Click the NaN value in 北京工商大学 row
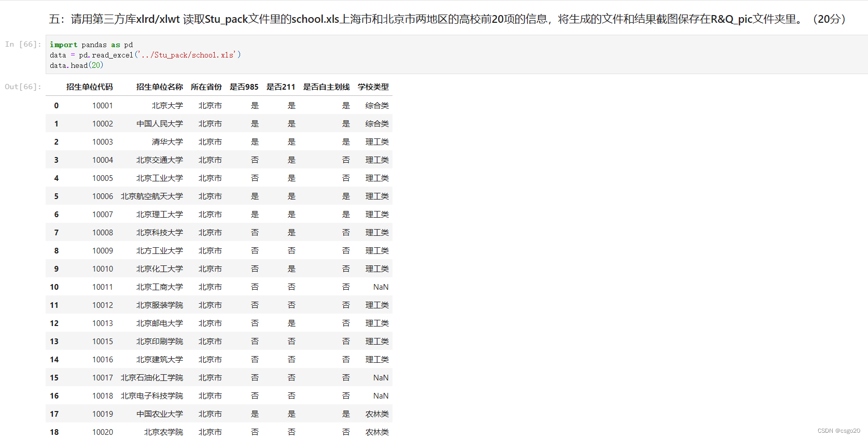The image size is (868, 439). pyautogui.click(x=381, y=287)
